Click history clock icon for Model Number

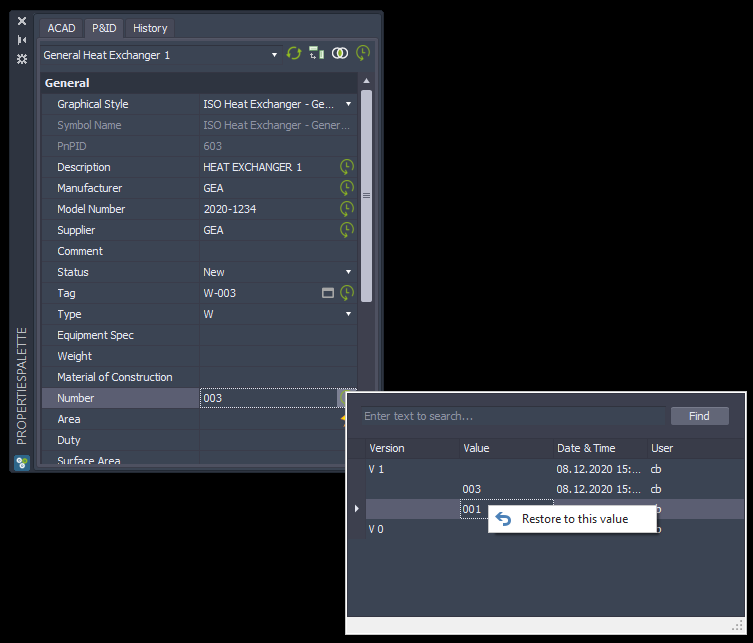pos(347,209)
